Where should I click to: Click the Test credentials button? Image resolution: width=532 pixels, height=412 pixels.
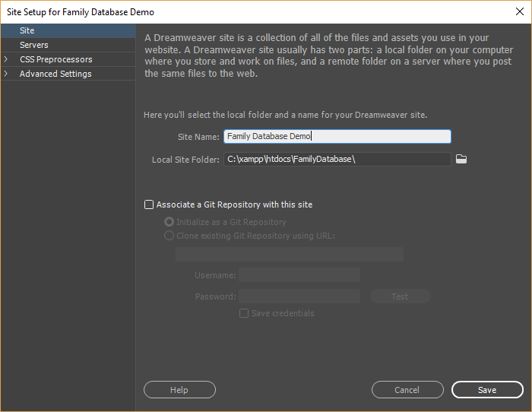[x=401, y=296]
